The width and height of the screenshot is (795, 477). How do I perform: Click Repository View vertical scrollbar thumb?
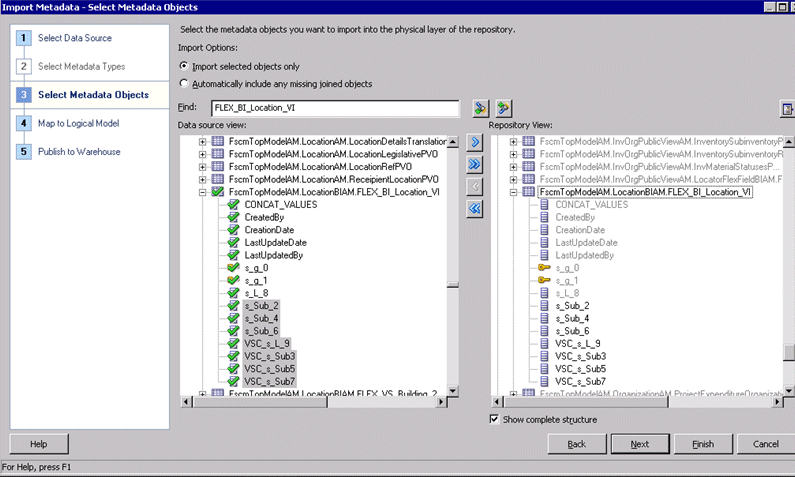tap(789, 353)
